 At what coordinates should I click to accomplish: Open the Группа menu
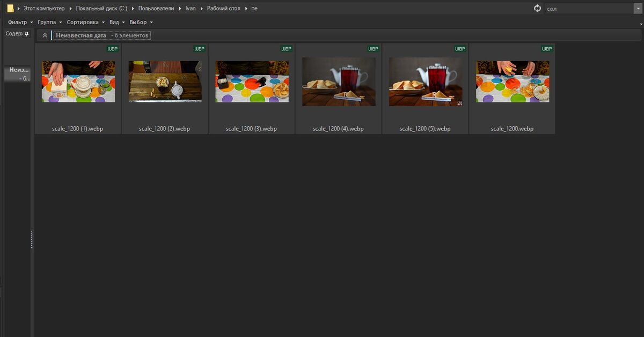point(50,23)
